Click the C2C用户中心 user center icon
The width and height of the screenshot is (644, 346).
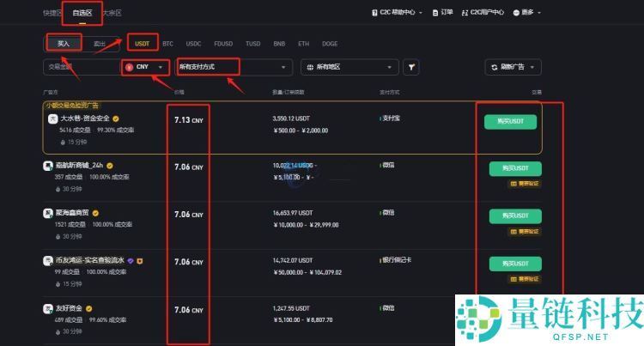point(465,13)
